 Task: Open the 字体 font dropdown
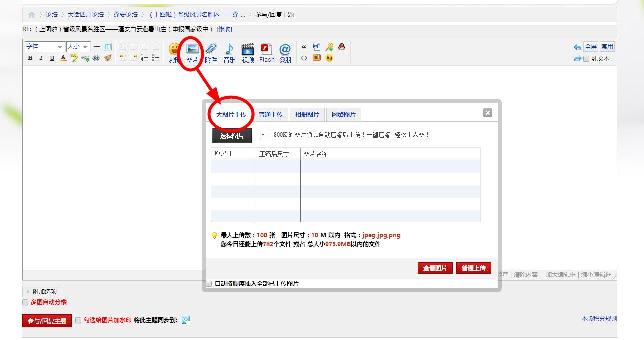coord(44,46)
